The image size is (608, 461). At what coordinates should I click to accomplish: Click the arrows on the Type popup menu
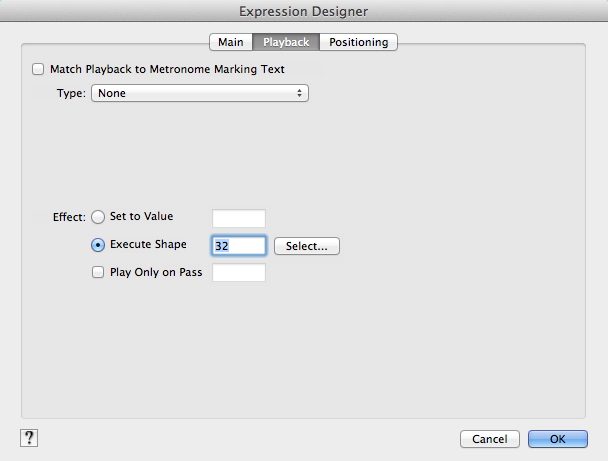pos(299,93)
